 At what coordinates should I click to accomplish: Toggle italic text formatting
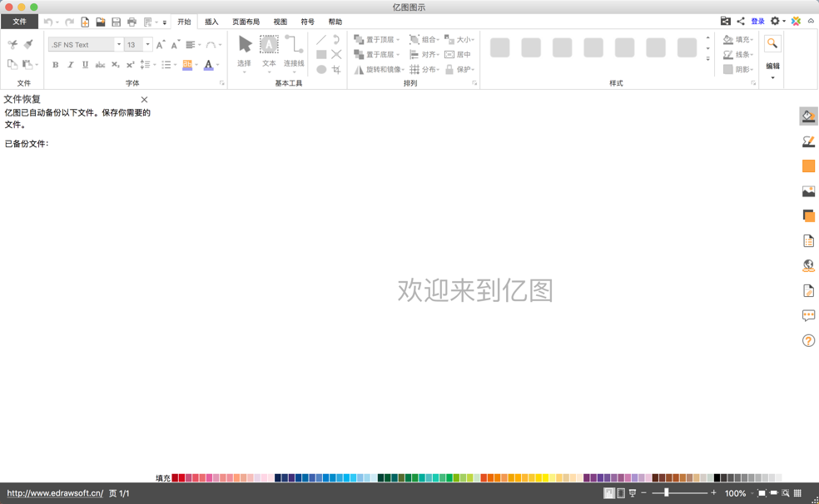pyautogui.click(x=70, y=65)
